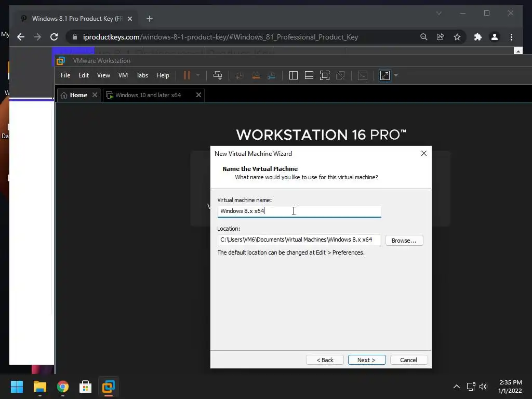The width and height of the screenshot is (532, 399).
Task: Click the Virtual machine name input field
Action: point(299,211)
